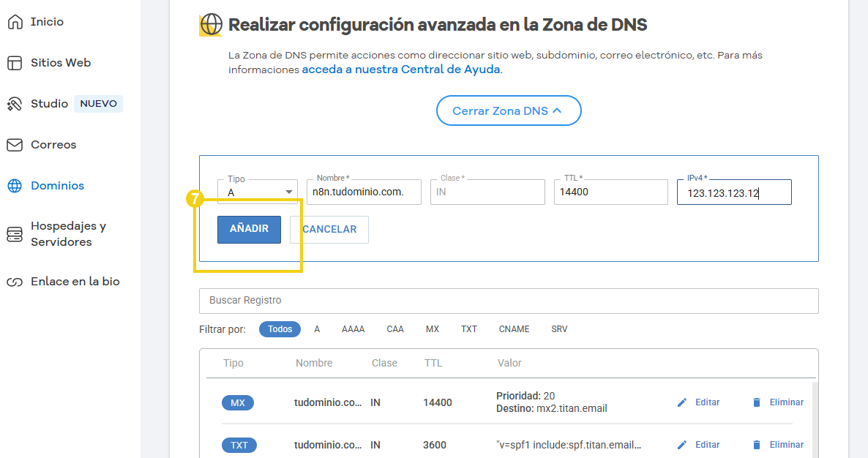This screenshot has height=458, width=868.
Task: Enable the CNAME filter chip
Action: click(x=514, y=329)
